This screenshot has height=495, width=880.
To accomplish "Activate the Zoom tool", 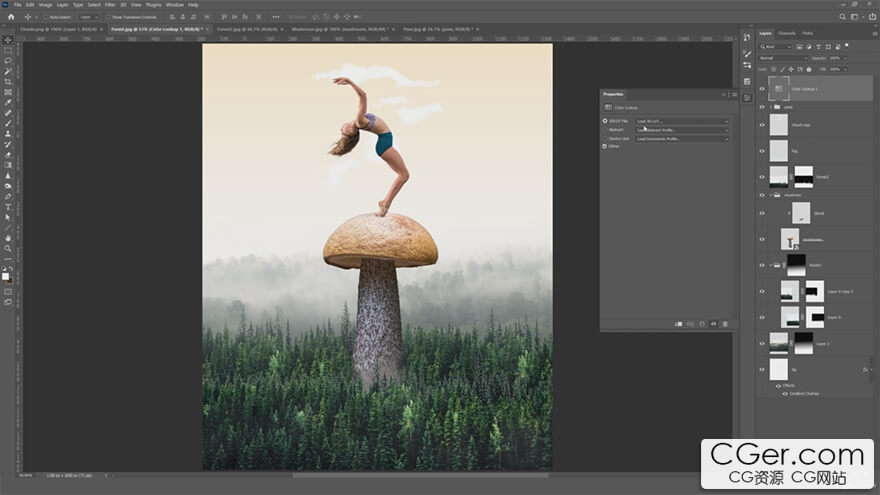I will pos(8,248).
